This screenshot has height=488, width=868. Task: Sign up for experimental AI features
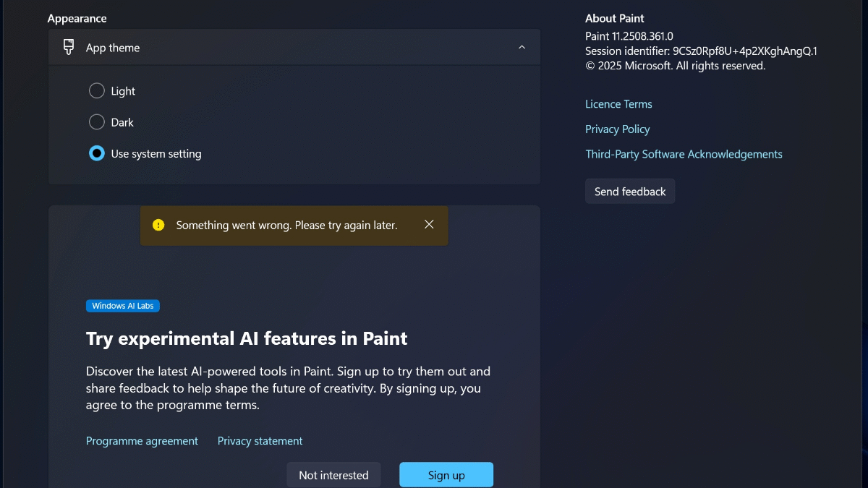[x=446, y=475]
